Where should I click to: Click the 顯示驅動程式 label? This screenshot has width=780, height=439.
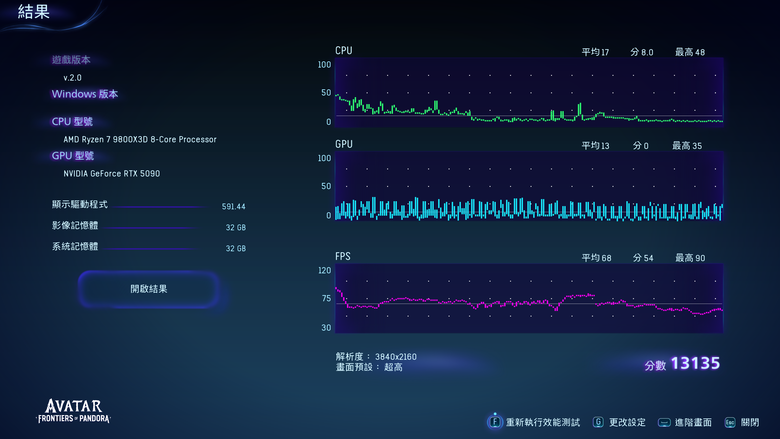pos(80,204)
